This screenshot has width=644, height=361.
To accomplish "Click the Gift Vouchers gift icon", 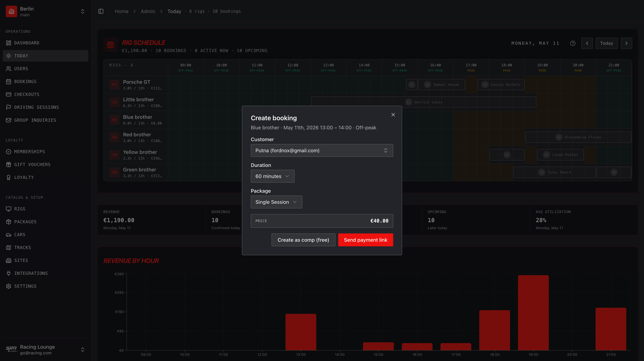I will (9, 165).
